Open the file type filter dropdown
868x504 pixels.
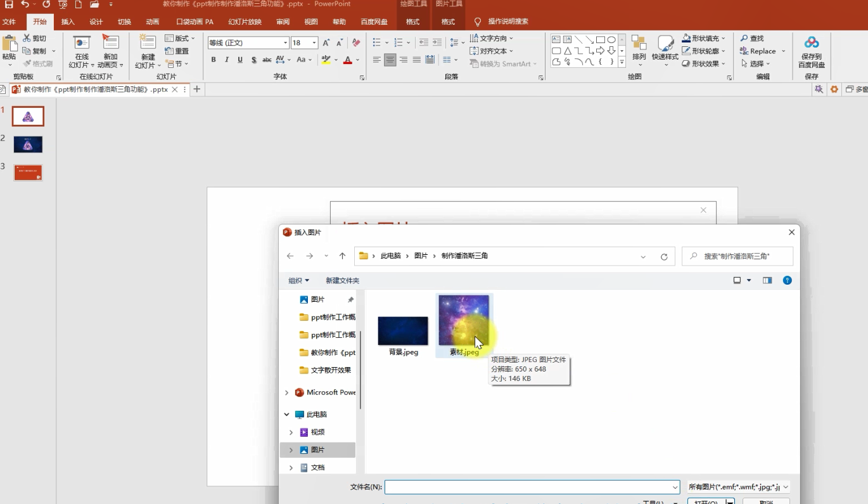[x=739, y=487]
